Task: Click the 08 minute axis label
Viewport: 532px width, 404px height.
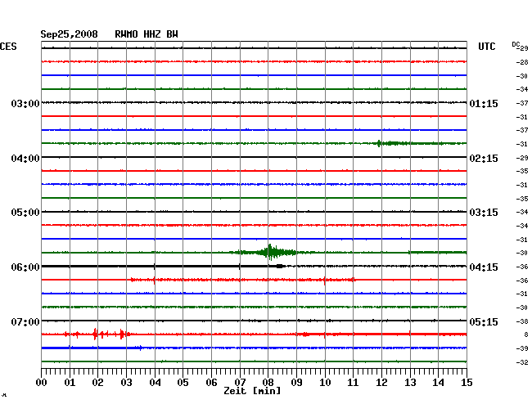Action: [x=268, y=383]
